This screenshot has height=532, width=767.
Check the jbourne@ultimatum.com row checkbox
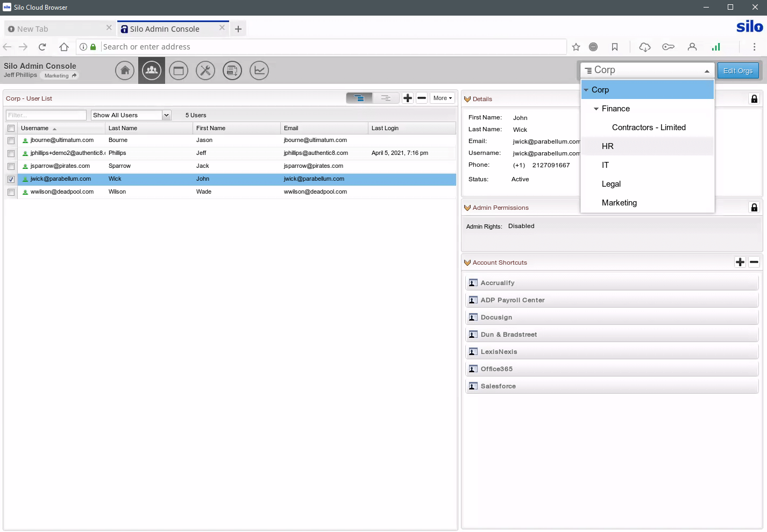coord(11,140)
